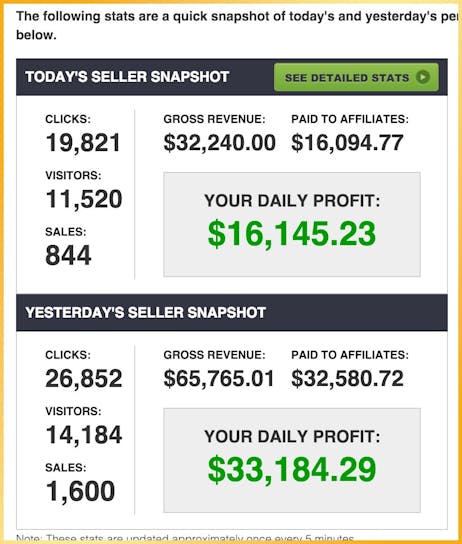Click today's sales number 844

click(68, 255)
